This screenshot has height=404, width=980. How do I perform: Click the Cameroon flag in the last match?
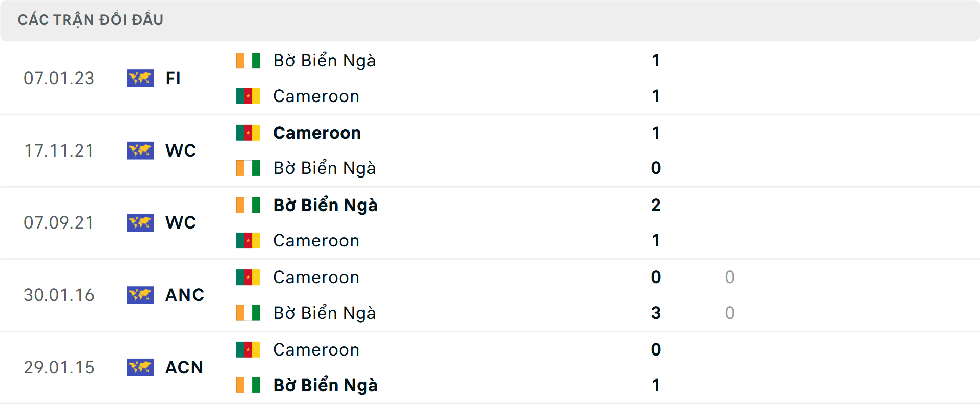(248, 350)
